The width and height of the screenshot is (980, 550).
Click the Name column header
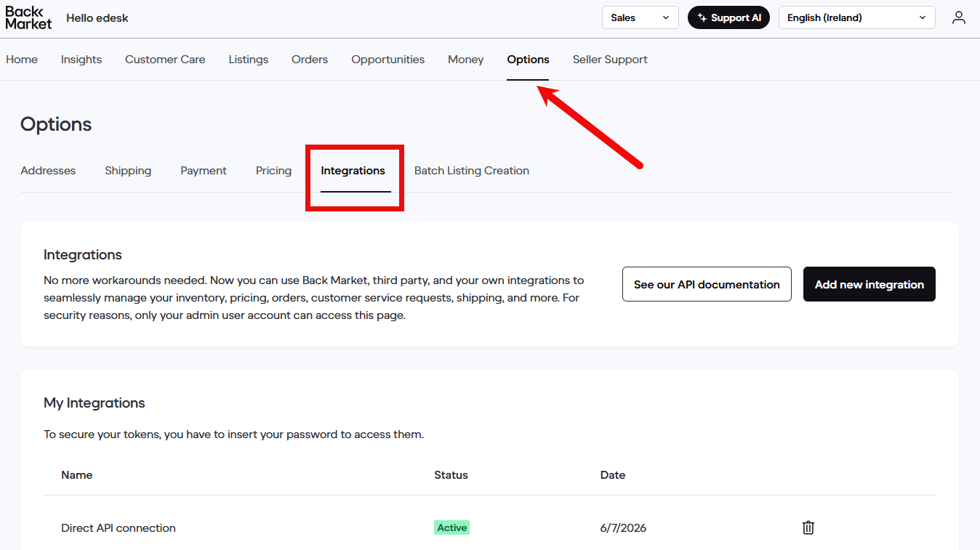(x=77, y=475)
